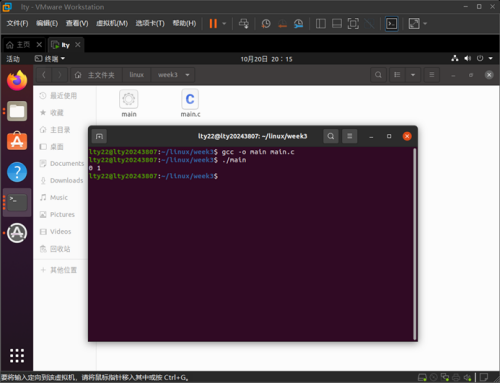Click network icon in Ubuntu top bar
The image size is (500, 383).
455,58
